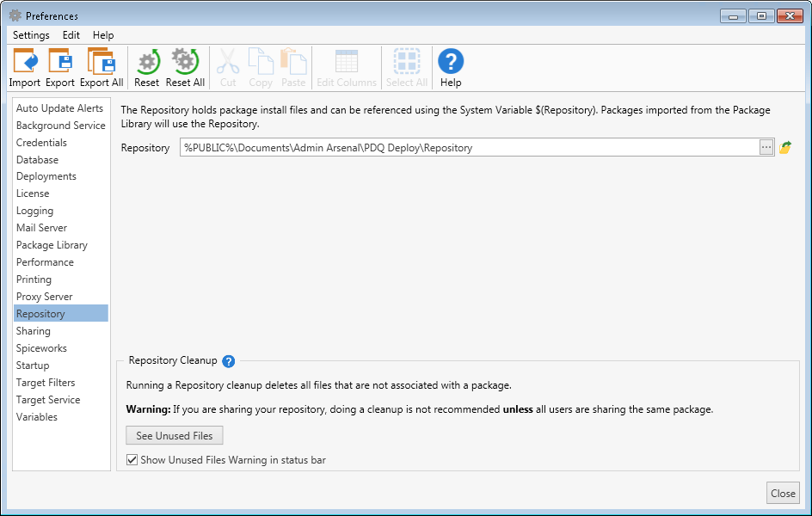The height and width of the screenshot is (516, 812).
Task: Minimize the Preferences window
Action: click(733, 16)
